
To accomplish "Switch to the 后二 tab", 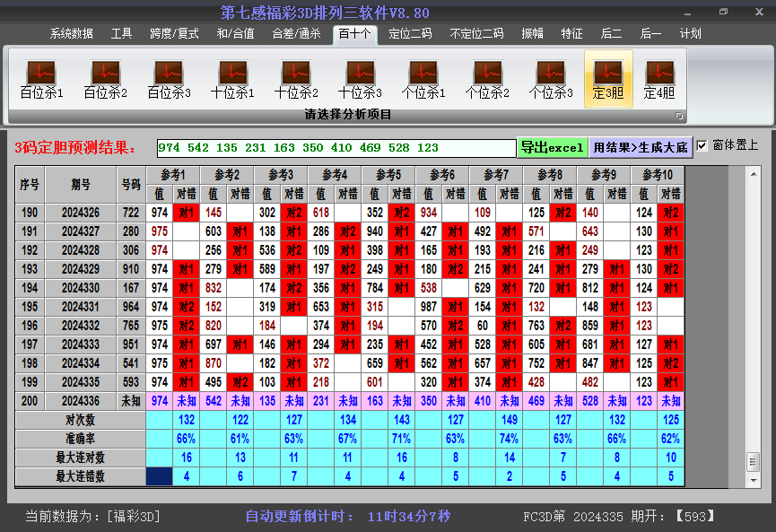I will [611, 34].
